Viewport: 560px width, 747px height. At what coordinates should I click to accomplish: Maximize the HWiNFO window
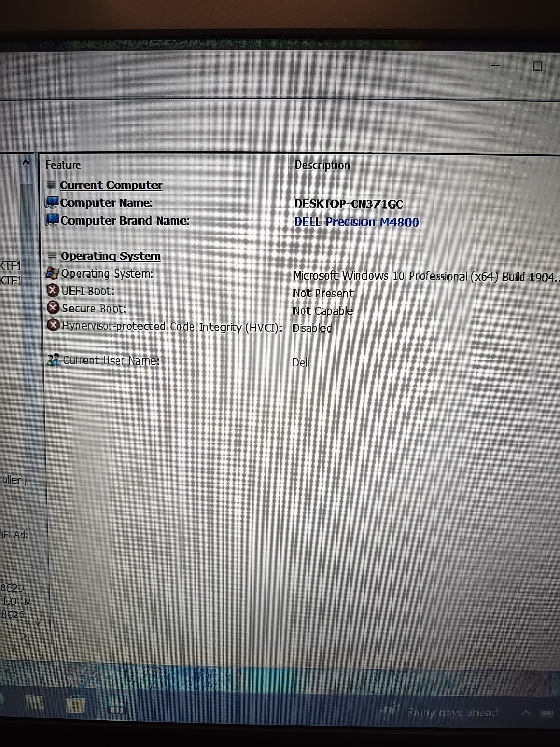538,66
